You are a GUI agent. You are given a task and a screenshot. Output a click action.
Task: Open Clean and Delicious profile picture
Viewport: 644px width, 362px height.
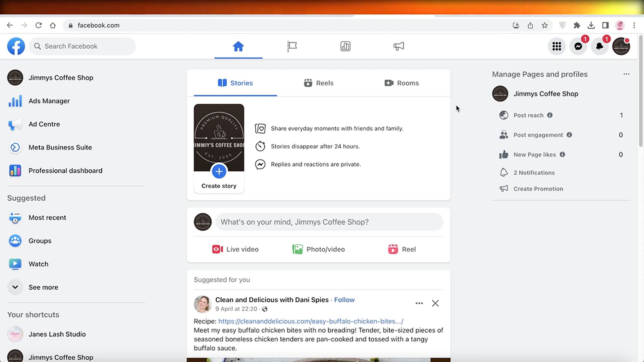tap(203, 304)
